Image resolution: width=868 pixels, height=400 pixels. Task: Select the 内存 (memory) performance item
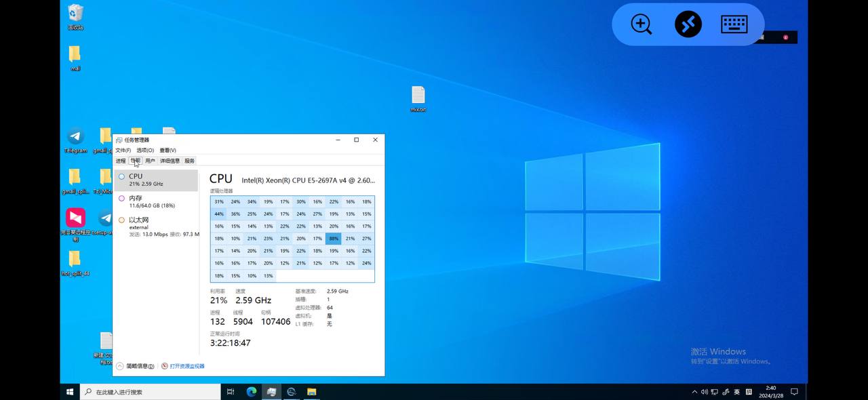[x=156, y=201]
